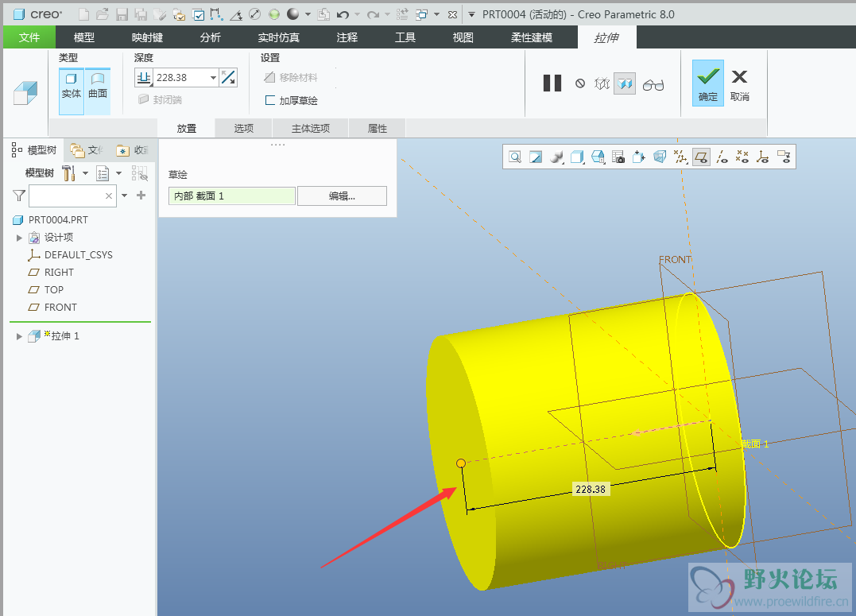
Task: Select the attached preview icon
Action: click(x=625, y=83)
